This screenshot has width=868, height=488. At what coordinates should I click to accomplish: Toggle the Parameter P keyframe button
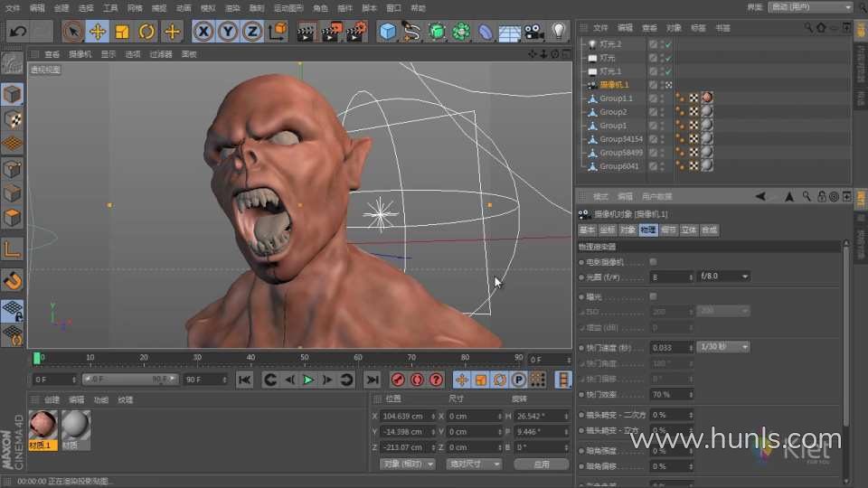click(519, 380)
